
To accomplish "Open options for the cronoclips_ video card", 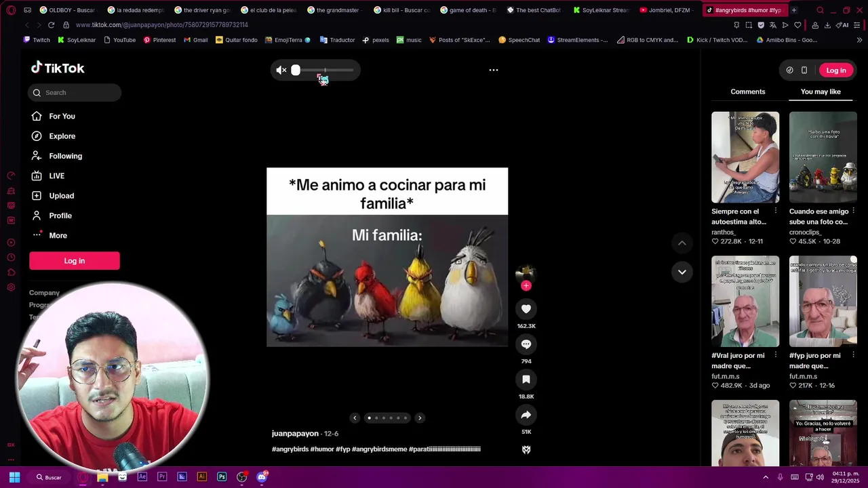I will point(853,211).
